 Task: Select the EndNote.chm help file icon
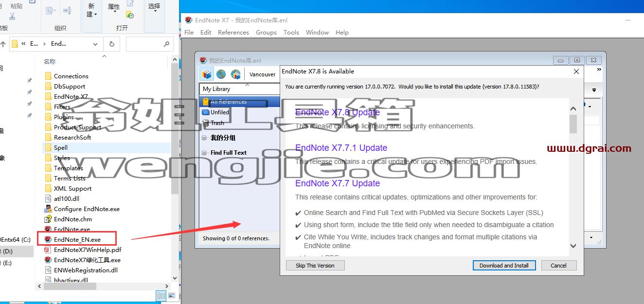(x=48, y=219)
